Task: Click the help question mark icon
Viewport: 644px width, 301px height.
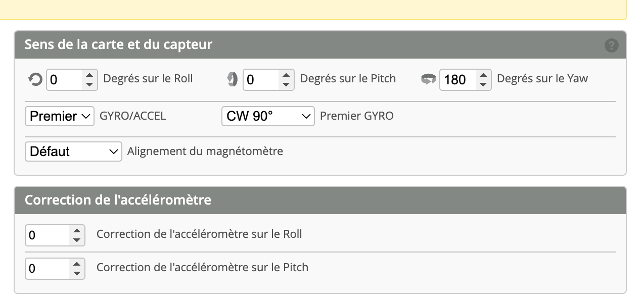Action: coord(611,45)
